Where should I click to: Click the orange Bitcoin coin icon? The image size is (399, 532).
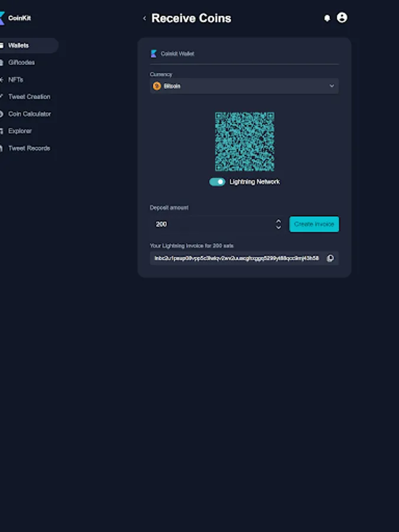click(157, 86)
